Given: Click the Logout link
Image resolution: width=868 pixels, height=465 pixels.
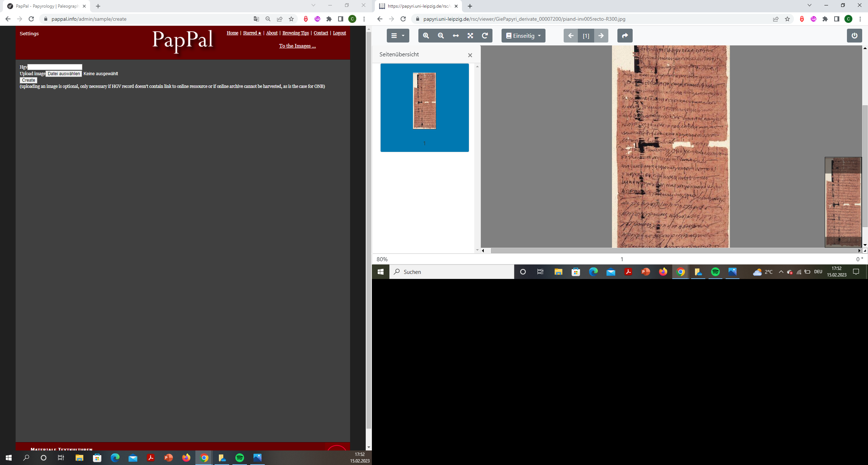Looking at the screenshot, I should click(339, 33).
